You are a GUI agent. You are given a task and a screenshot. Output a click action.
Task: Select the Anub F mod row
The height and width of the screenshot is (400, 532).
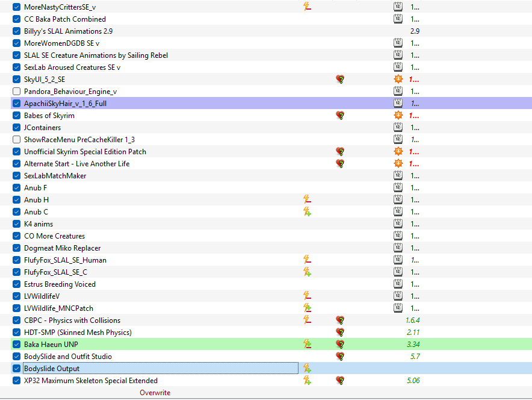[36, 188]
